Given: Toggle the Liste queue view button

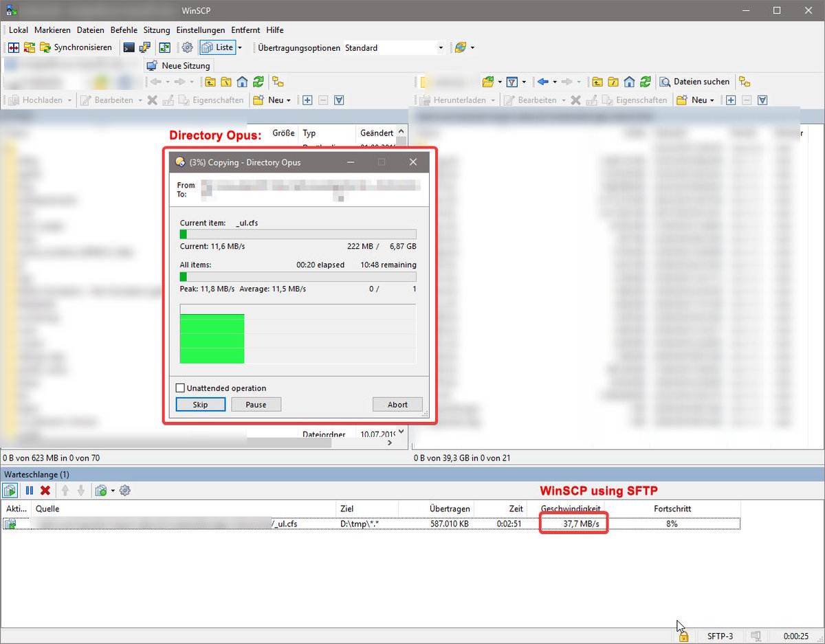Looking at the screenshot, I should (217, 47).
